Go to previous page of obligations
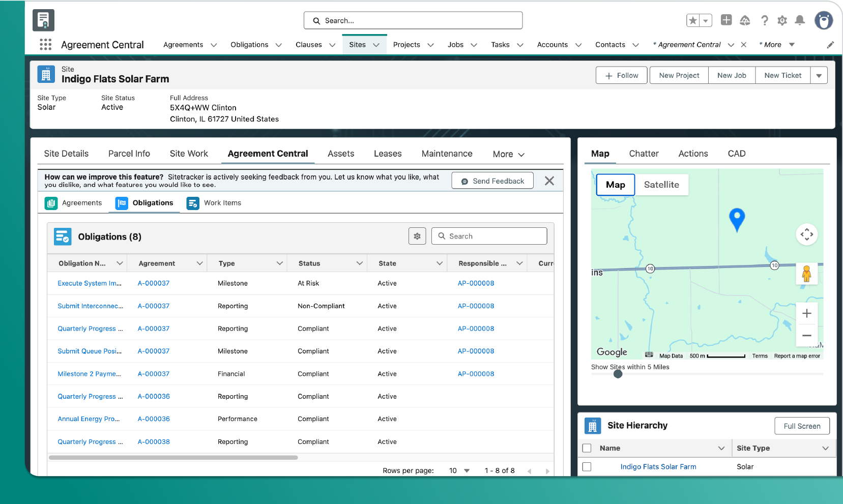Viewport: 843px width, 504px height. click(x=530, y=471)
